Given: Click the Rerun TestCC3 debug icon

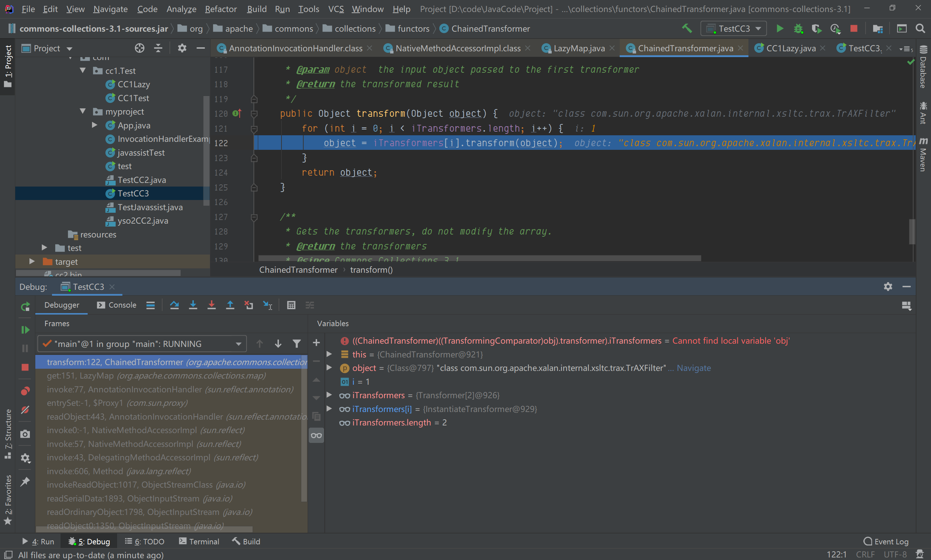Looking at the screenshot, I should 25,307.
